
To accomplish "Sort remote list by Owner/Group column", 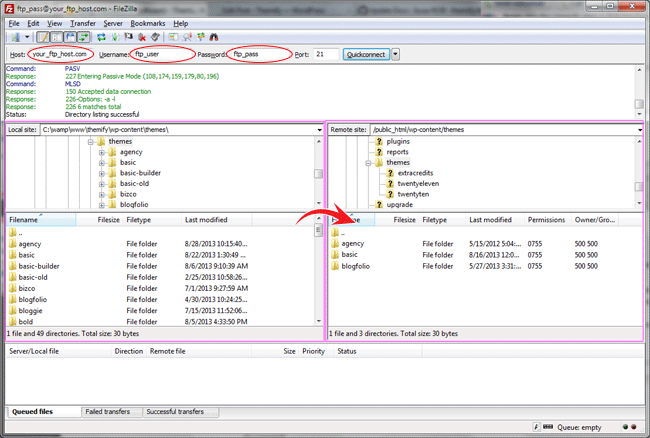I will [x=594, y=220].
